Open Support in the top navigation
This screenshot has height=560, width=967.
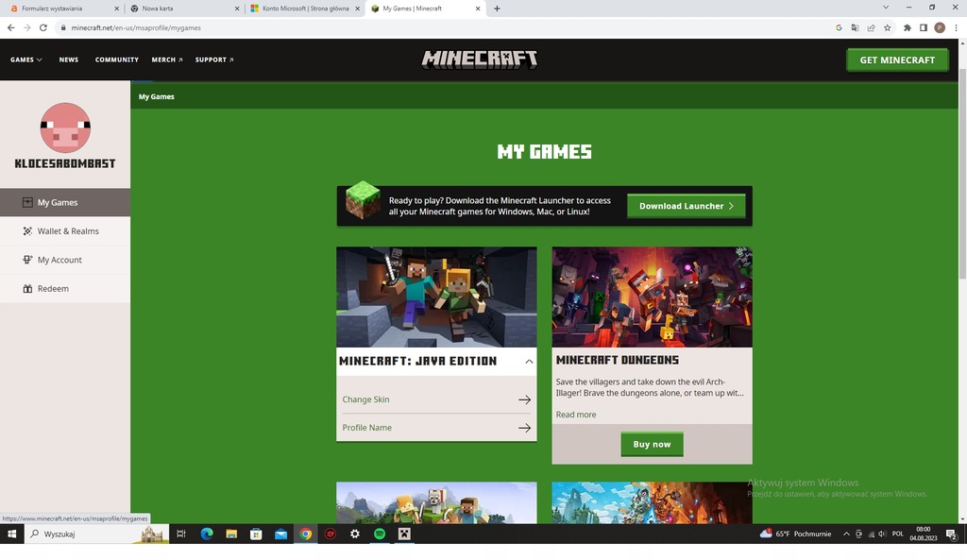214,59
